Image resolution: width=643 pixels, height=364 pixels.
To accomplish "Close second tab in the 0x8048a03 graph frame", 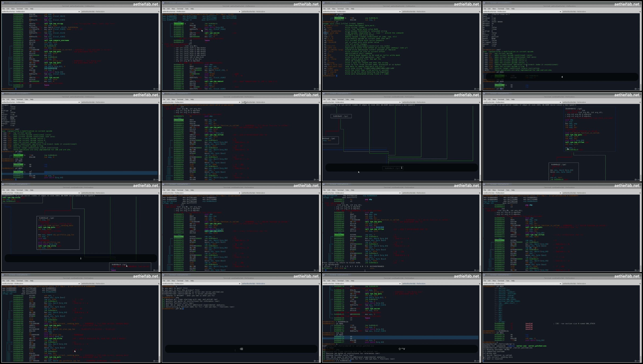I will [479, 102].
